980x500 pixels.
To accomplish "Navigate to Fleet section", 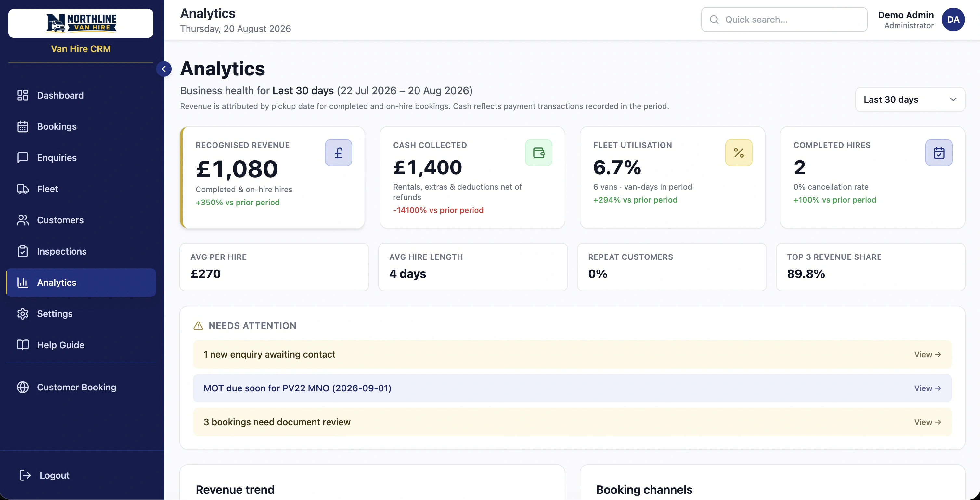I will [81, 189].
